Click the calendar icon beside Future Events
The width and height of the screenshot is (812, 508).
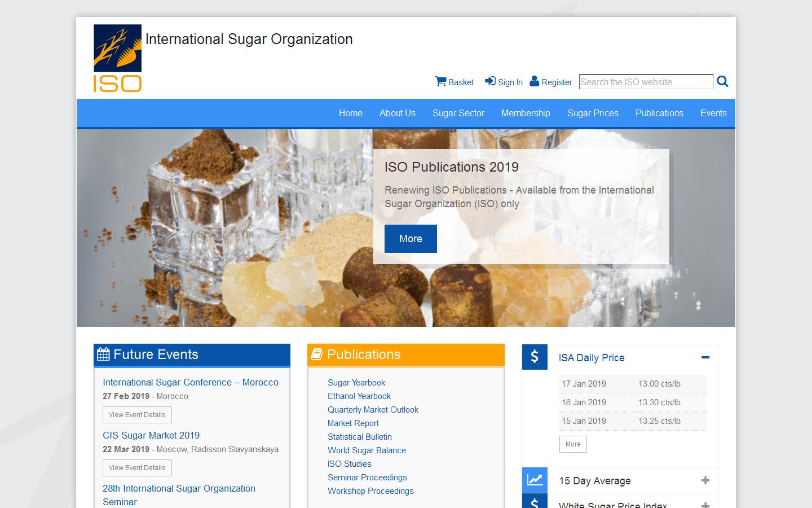pyautogui.click(x=104, y=354)
